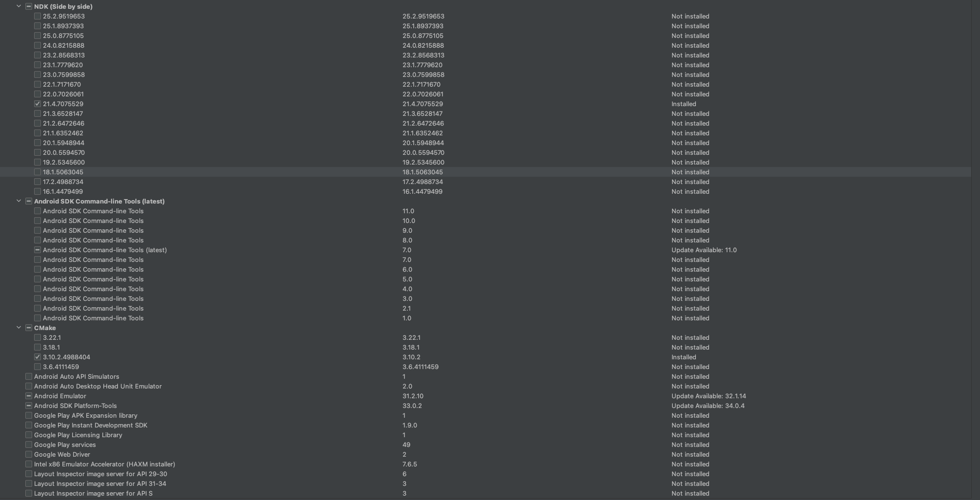This screenshot has height=500, width=980.
Task: Check Command-line Tools version 4.0 checkbox
Action: tap(38, 289)
